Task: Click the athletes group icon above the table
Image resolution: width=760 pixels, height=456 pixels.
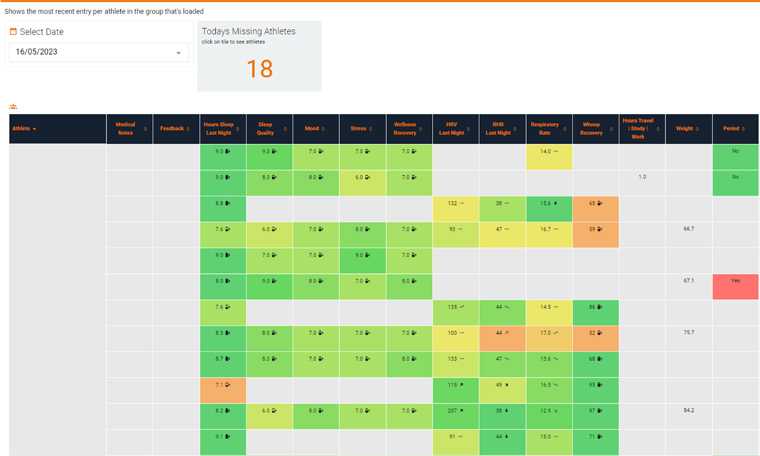Action: (13, 107)
